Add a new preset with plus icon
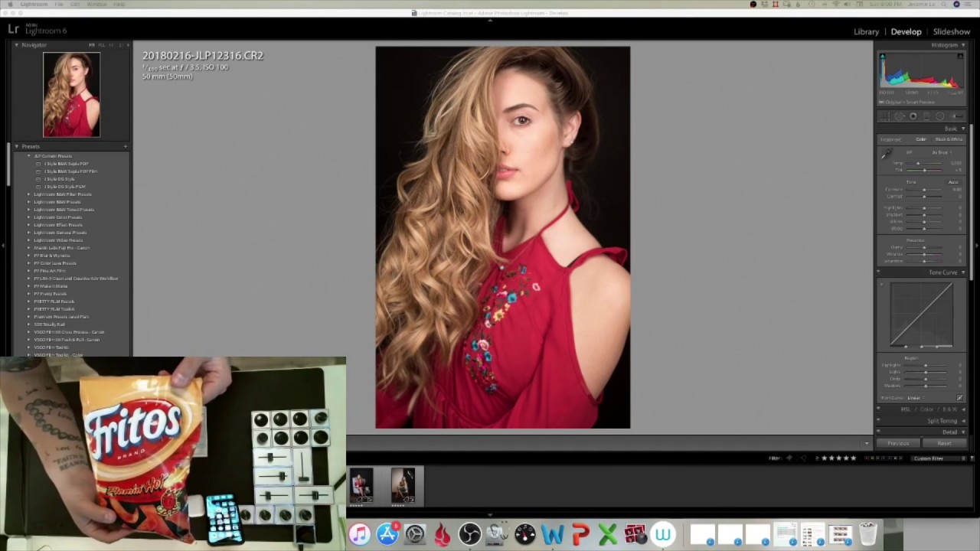980x551 pixels. (126, 146)
